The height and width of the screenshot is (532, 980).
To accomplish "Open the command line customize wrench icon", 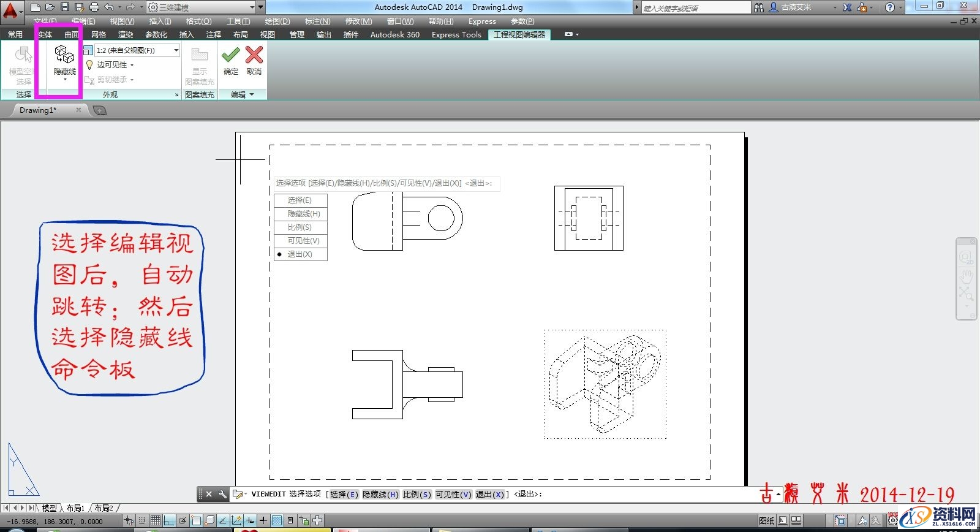I will (x=222, y=494).
